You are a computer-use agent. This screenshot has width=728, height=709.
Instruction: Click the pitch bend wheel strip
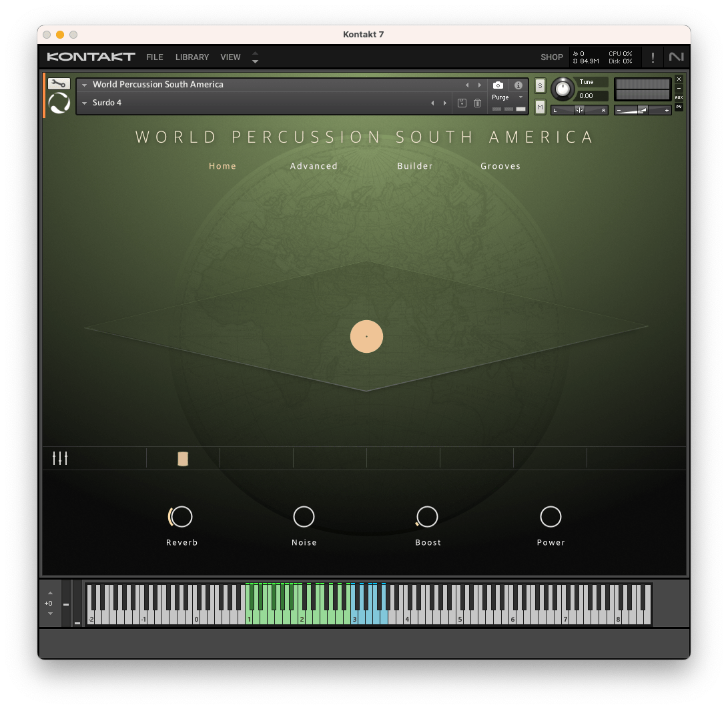pos(66,603)
